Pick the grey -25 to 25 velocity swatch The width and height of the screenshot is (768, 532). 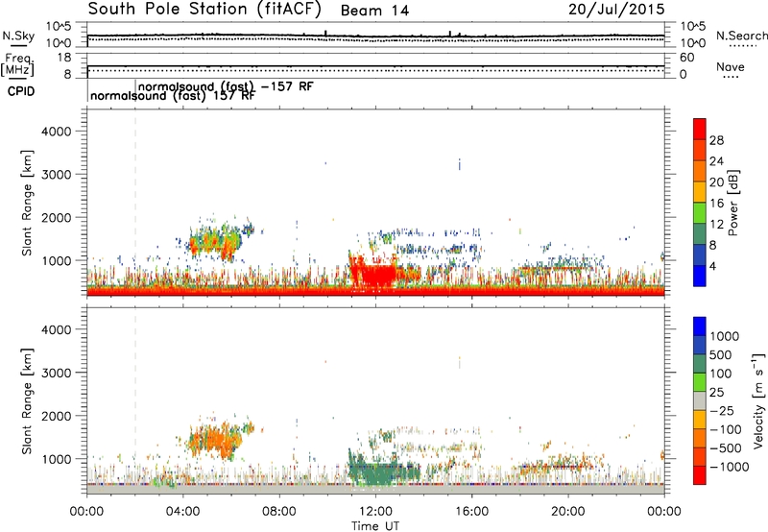pyautogui.click(x=700, y=400)
